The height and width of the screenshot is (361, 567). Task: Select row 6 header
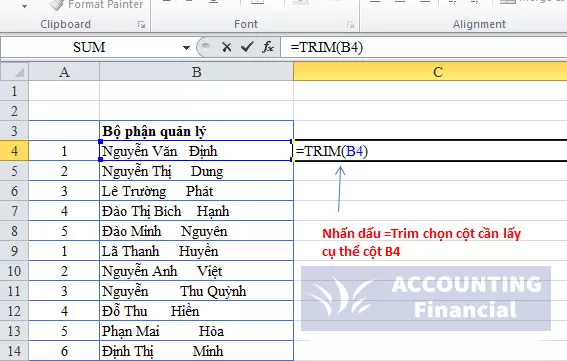tap(14, 191)
